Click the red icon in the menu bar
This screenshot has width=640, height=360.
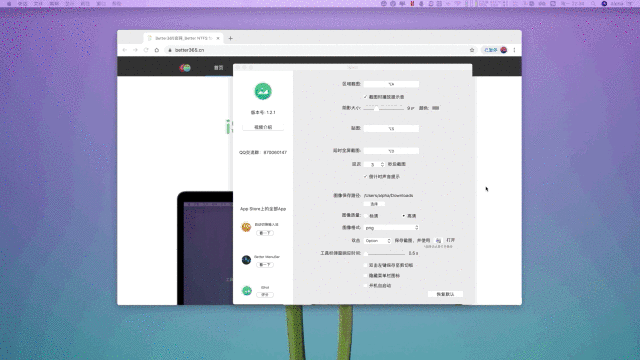pyautogui.click(x=412, y=4)
